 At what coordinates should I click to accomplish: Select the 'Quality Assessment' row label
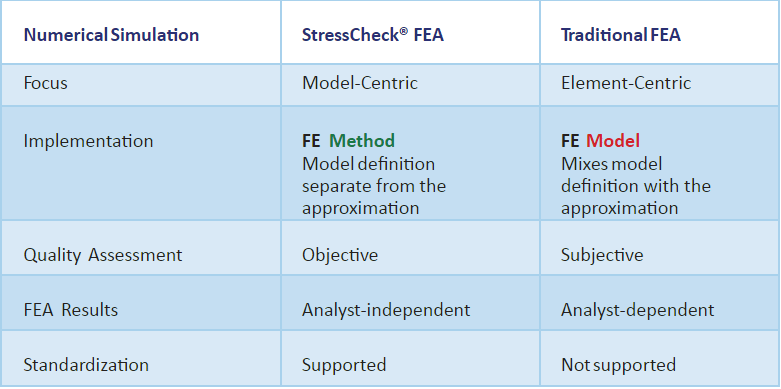(103, 255)
